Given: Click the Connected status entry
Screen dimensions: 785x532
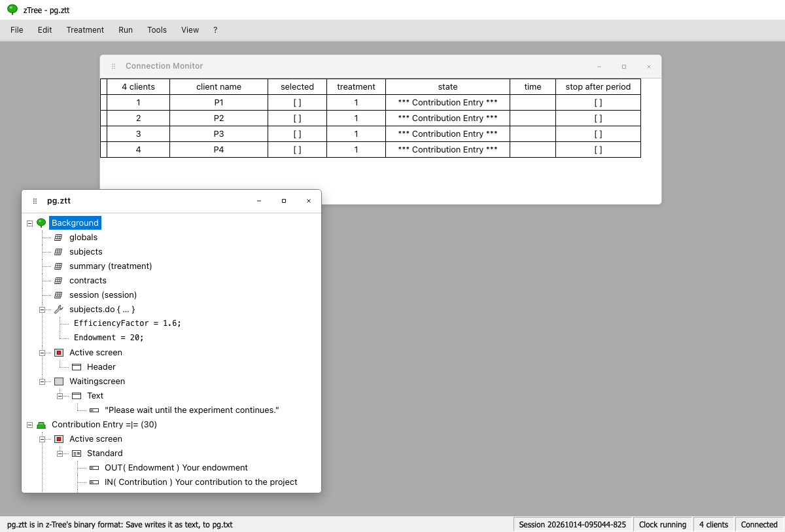Looking at the screenshot, I should [759, 525].
